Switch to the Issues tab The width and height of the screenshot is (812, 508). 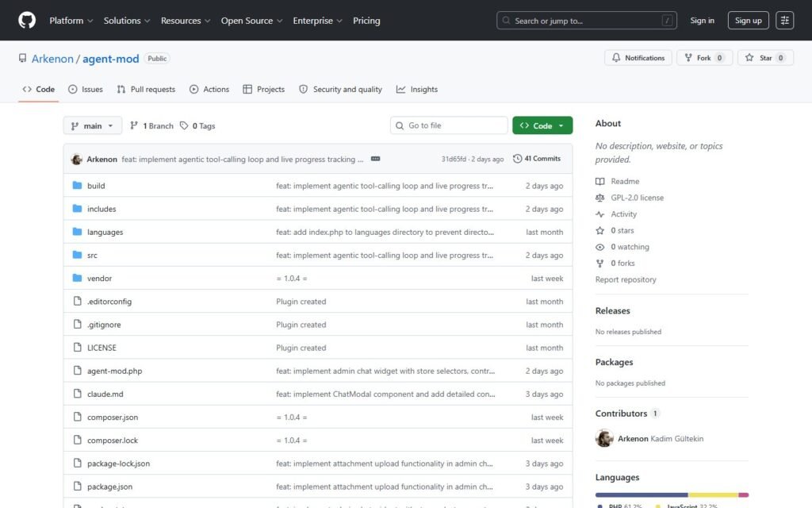(86, 89)
